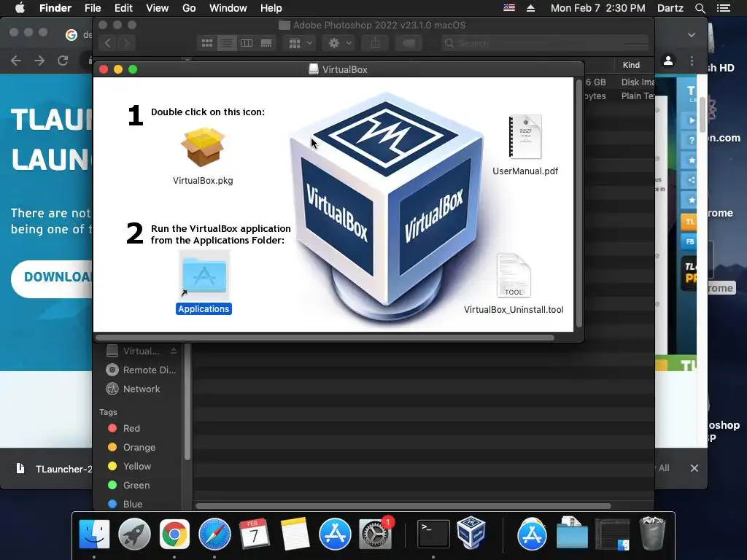
Task: Click the Edit Tags button in Finder toolbar
Action: 409,43
